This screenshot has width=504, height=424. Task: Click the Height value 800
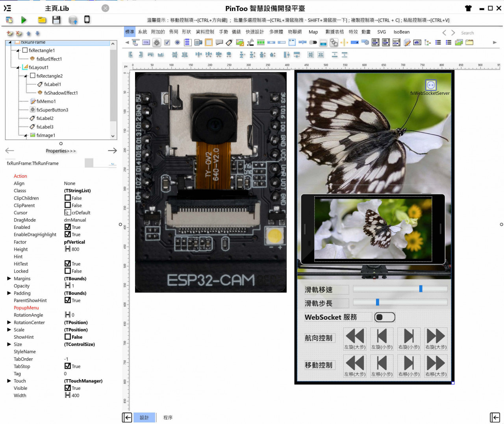[75, 249]
